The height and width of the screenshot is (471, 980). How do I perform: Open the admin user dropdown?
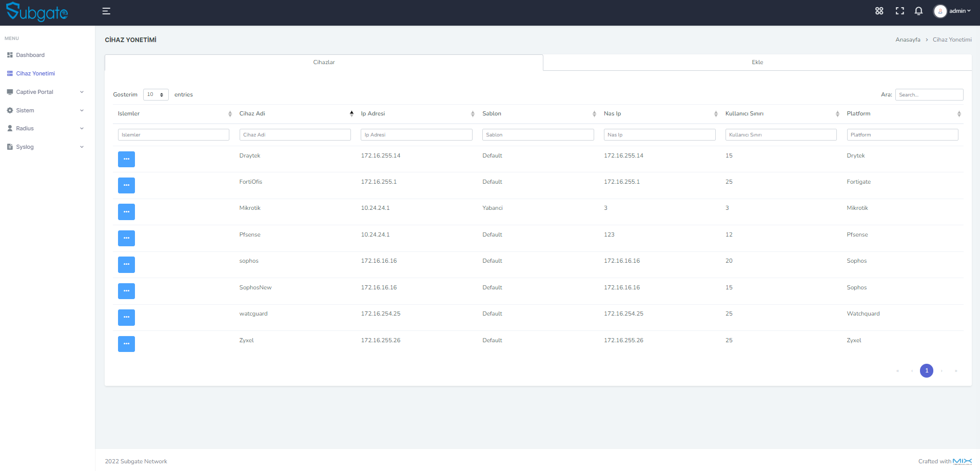coord(952,11)
